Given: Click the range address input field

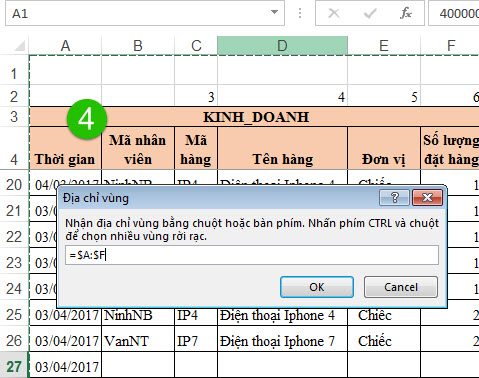Looking at the screenshot, I should (252, 255).
